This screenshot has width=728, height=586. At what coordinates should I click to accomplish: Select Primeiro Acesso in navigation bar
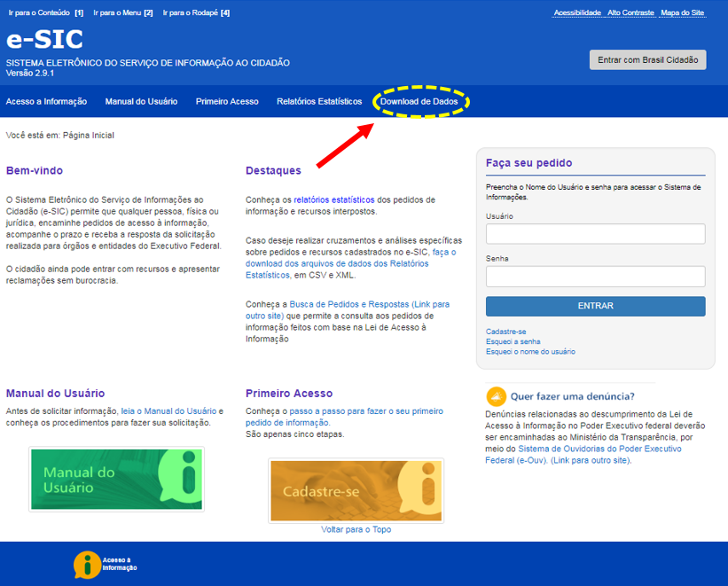click(227, 102)
